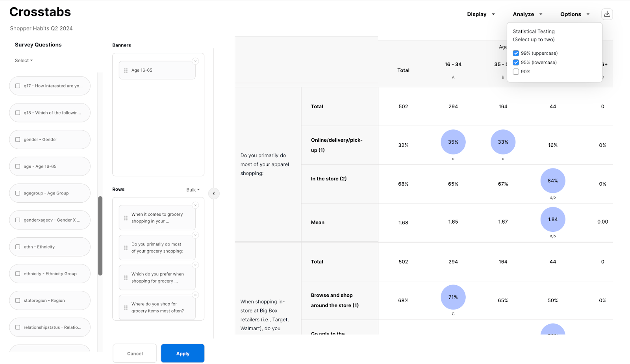Viewport: 630px width, 364px height.
Task: Click drag handle on Age 16-65 banner
Action: point(126,70)
